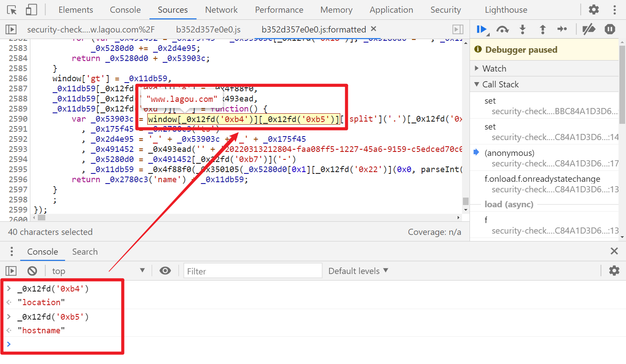Open the Network panel
Screen dimensions: 626x364
(222, 10)
